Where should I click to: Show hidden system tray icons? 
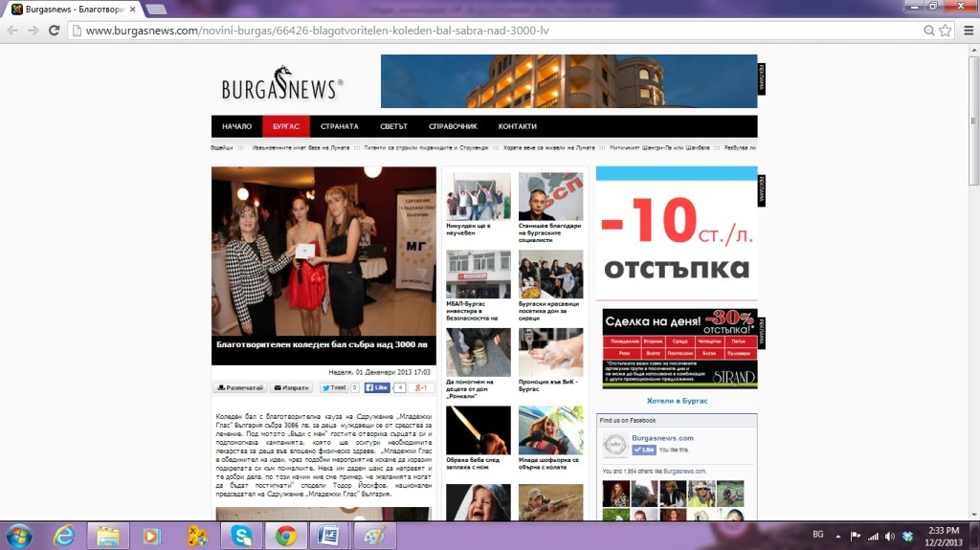coord(838,536)
